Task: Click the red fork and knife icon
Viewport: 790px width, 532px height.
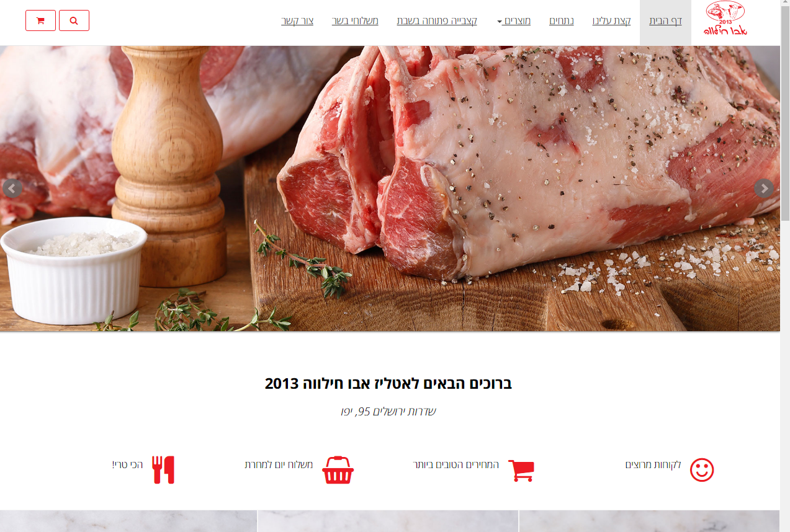Action: pos(163,470)
